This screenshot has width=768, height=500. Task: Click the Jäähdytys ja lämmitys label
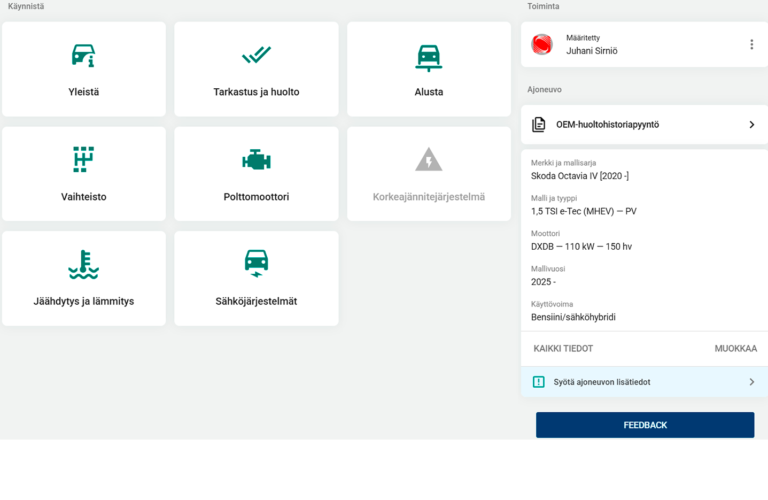pos(83,301)
